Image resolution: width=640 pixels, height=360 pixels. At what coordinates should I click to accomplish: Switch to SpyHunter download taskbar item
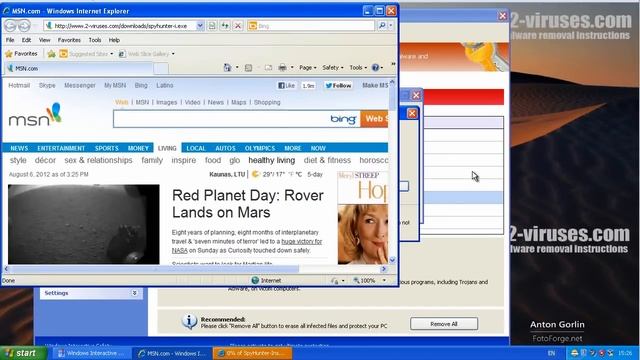pos(253,353)
